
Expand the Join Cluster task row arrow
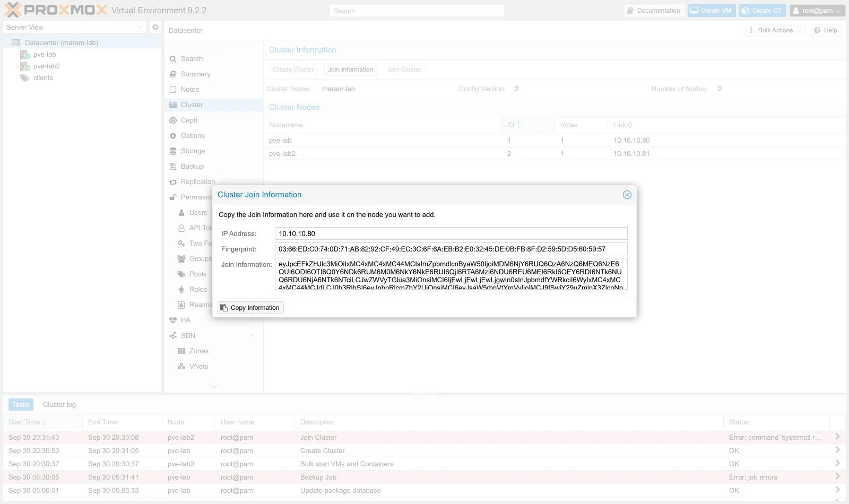(837, 437)
